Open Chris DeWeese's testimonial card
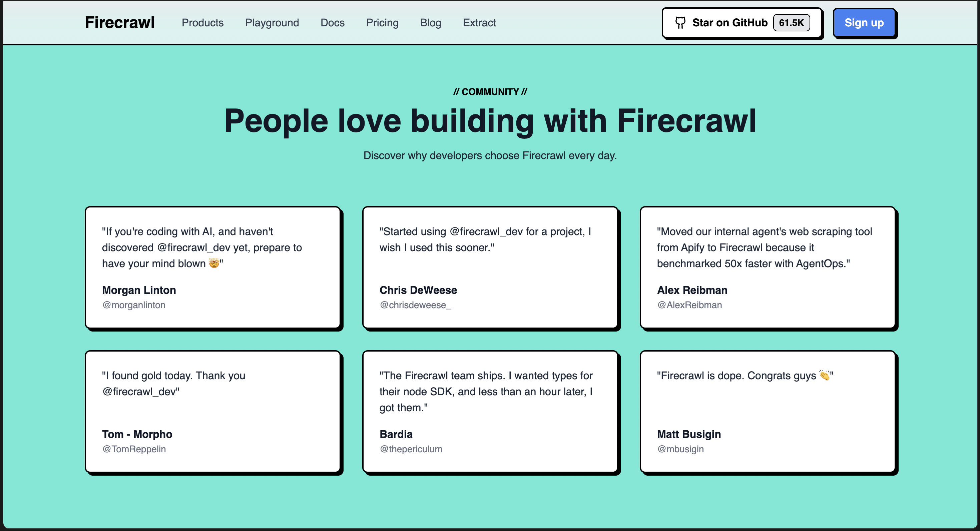Screen dimensions: 980x531 [490, 268]
